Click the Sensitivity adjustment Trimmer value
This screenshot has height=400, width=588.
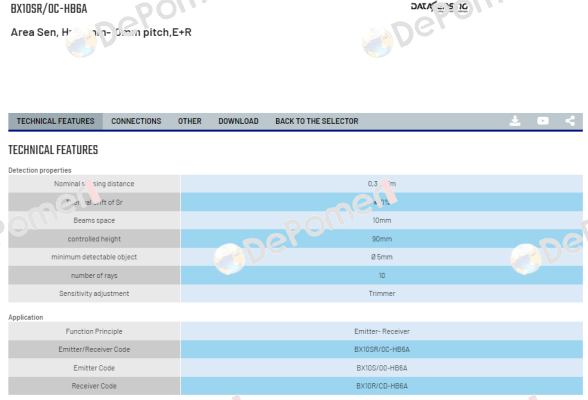(x=382, y=294)
